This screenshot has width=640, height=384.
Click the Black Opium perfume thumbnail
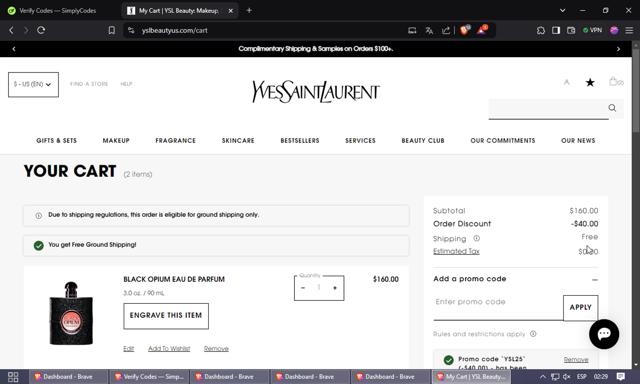71,313
